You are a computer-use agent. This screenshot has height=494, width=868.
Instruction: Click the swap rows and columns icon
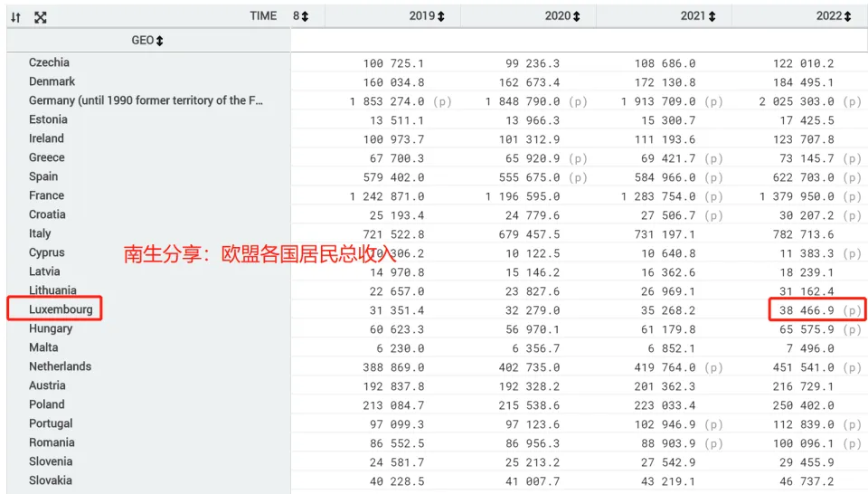click(x=15, y=17)
